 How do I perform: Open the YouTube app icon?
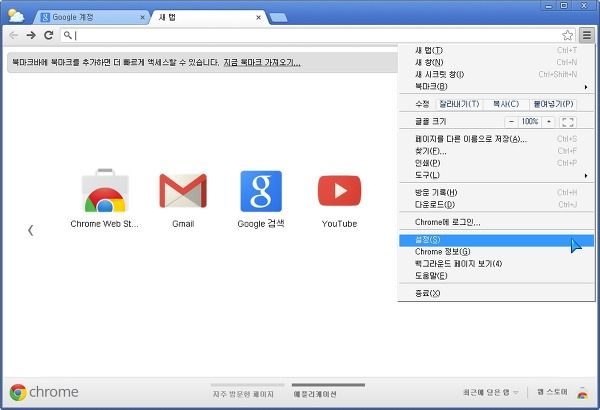pyautogui.click(x=339, y=191)
